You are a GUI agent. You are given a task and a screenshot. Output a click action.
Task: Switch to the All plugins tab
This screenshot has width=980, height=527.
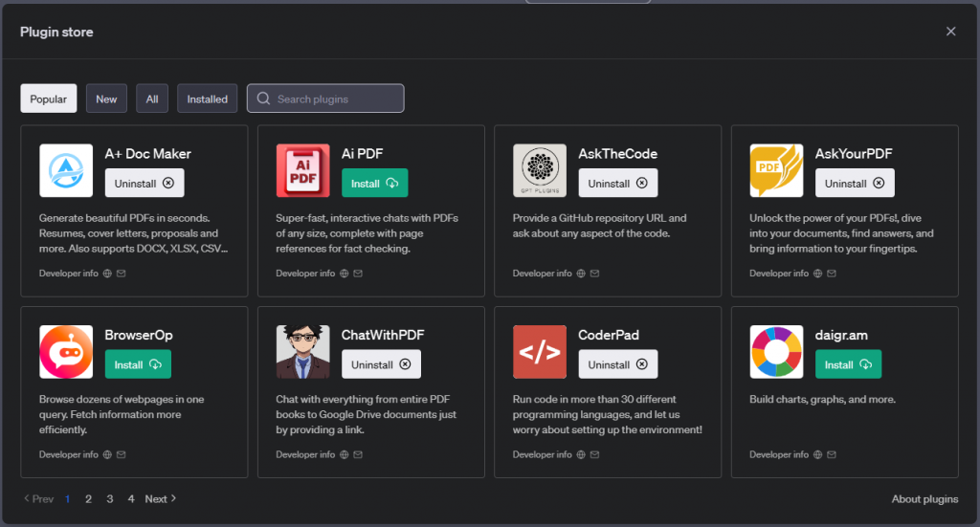click(x=152, y=99)
